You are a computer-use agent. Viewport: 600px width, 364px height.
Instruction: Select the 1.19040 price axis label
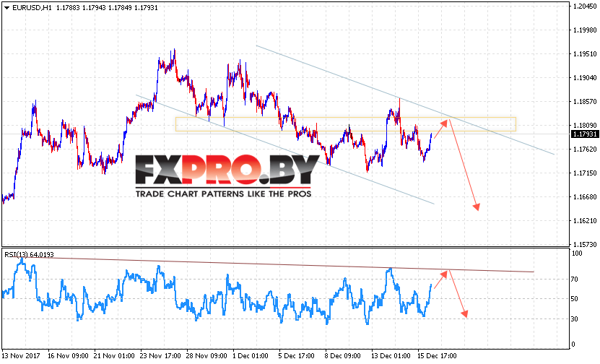pyautogui.click(x=585, y=78)
